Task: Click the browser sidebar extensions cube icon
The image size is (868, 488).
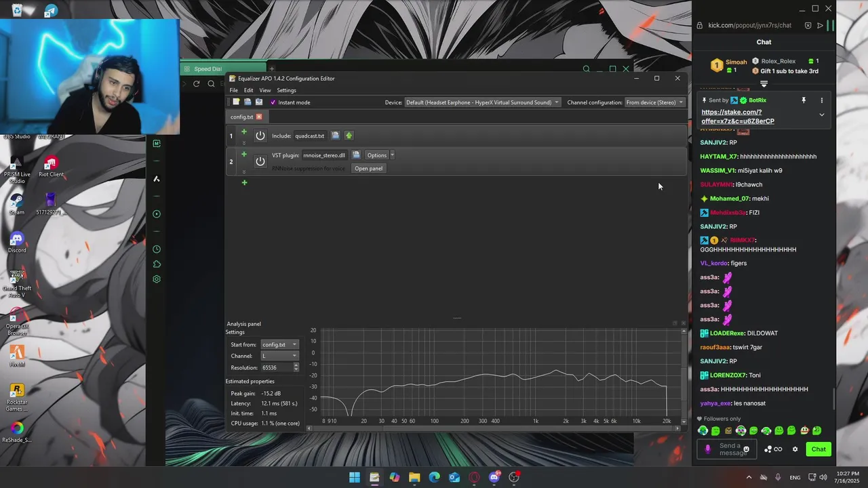Action: coord(157,264)
